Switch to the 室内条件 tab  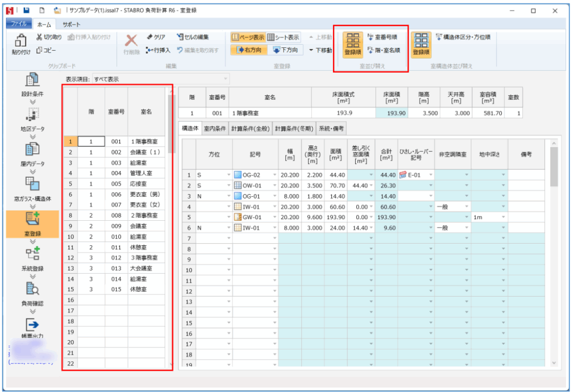pyautogui.click(x=215, y=128)
